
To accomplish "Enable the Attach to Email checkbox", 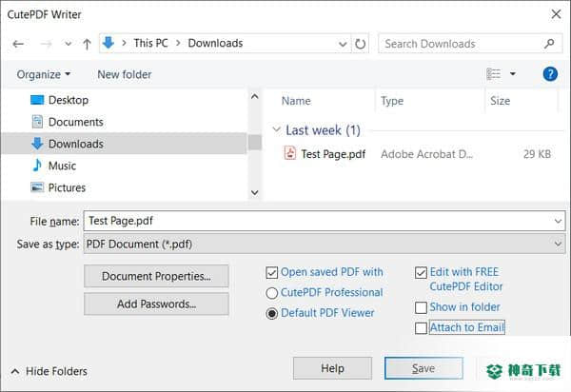I will tap(421, 328).
